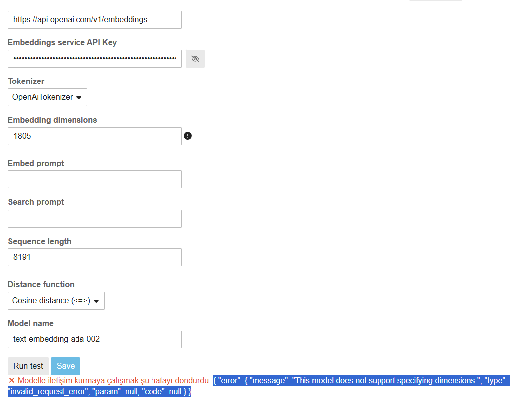Image resolution: width=532 pixels, height=414 pixels.
Task: Click the Distance function label
Action: (x=41, y=284)
